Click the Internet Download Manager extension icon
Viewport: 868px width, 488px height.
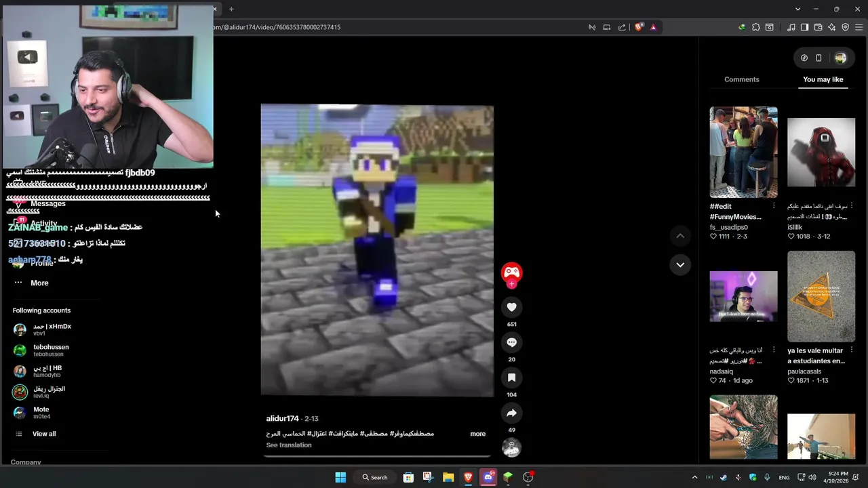[741, 27]
